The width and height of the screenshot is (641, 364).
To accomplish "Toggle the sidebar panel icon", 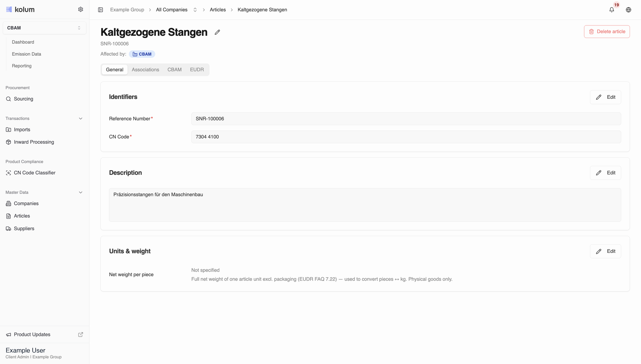I will pyautogui.click(x=100, y=10).
